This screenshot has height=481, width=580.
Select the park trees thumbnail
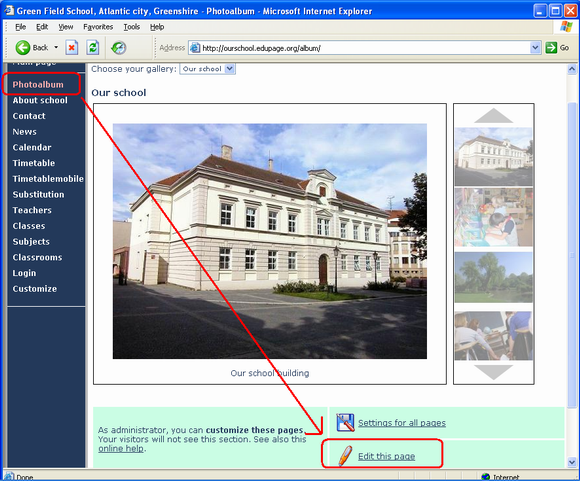(493, 277)
